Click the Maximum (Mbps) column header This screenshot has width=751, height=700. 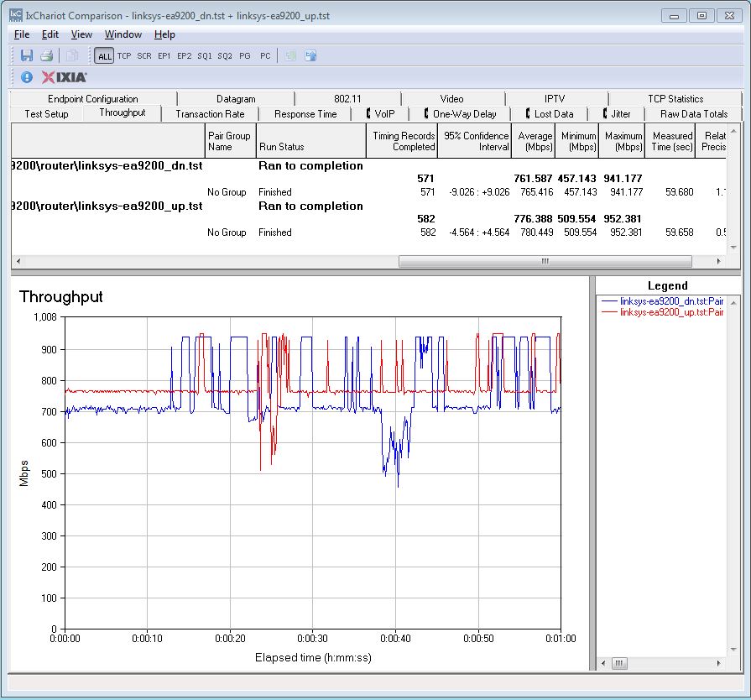[x=622, y=141]
